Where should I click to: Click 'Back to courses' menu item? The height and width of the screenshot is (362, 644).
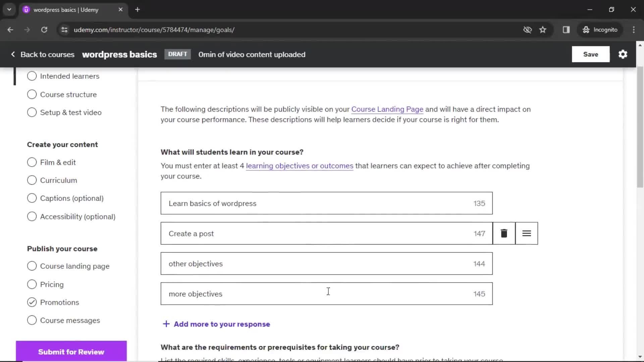click(43, 54)
